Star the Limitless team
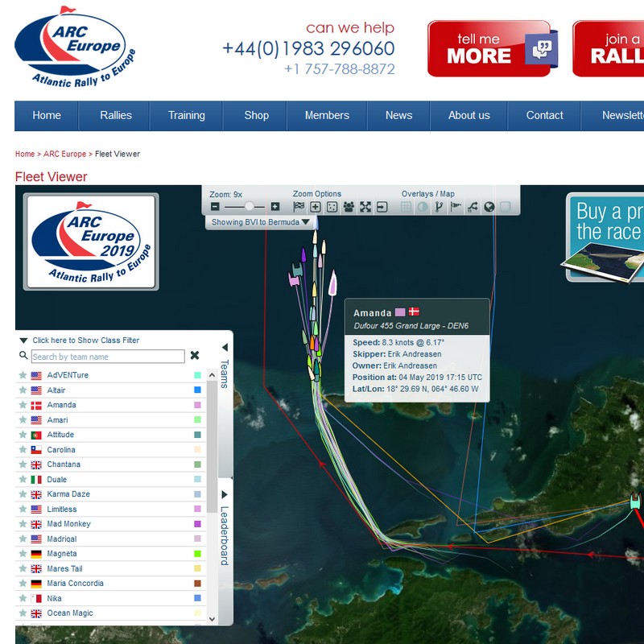Image resolution: width=644 pixels, height=644 pixels. 23,509
